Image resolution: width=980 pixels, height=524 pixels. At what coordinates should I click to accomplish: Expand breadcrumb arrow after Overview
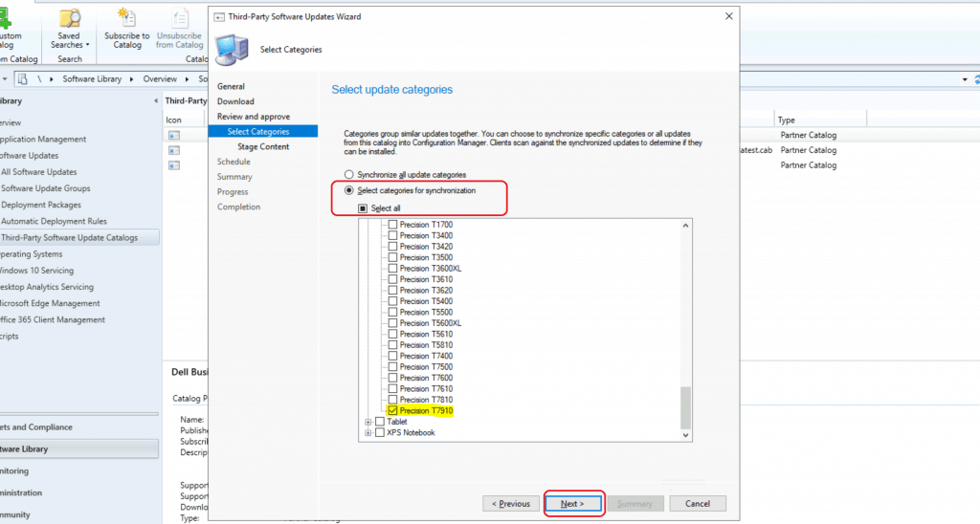click(187, 79)
